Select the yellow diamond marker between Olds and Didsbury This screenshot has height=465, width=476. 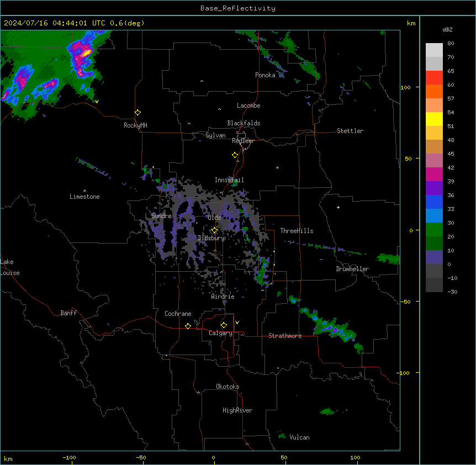(214, 230)
